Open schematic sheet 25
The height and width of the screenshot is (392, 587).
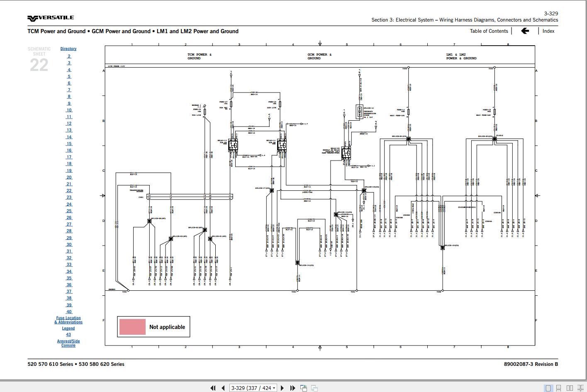69,211
